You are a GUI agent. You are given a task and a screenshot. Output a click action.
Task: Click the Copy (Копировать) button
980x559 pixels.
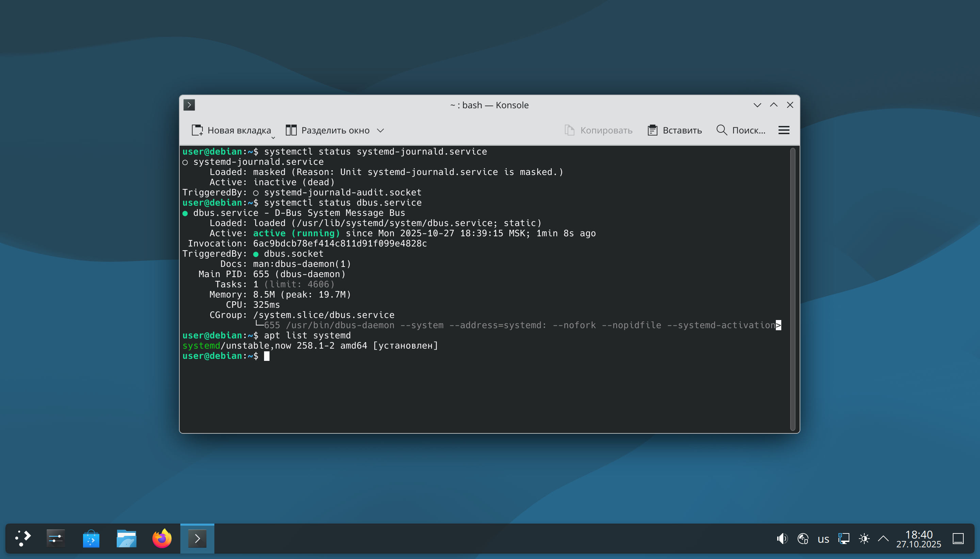(598, 130)
